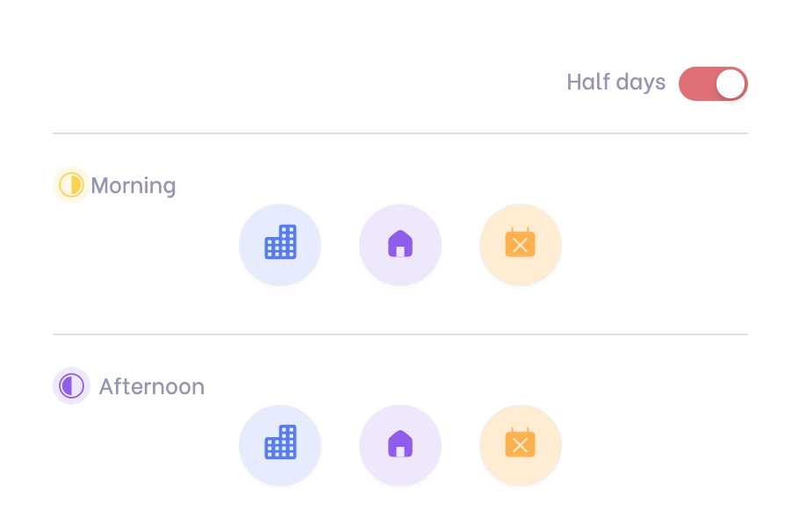The image size is (799, 532).
Task: Select the home icon for Morning
Action: (x=400, y=243)
